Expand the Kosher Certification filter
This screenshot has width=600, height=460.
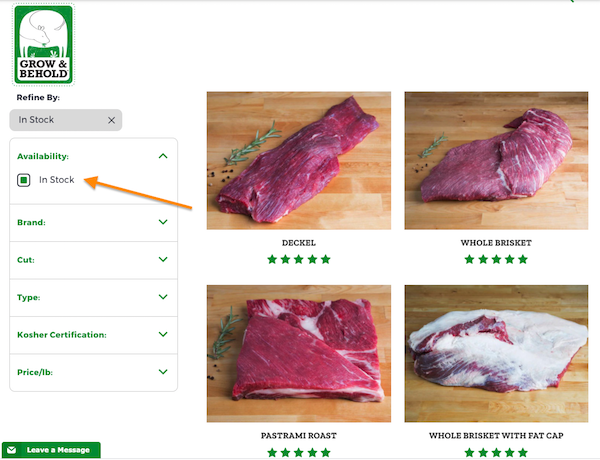pos(163,334)
